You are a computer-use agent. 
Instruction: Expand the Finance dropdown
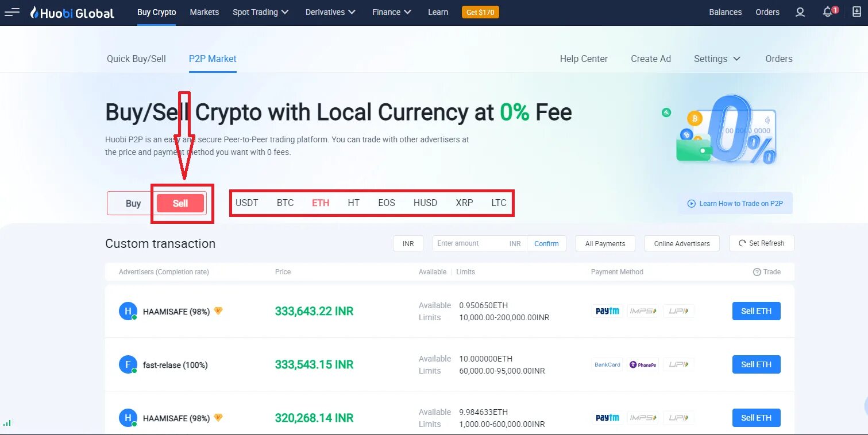click(x=392, y=12)
